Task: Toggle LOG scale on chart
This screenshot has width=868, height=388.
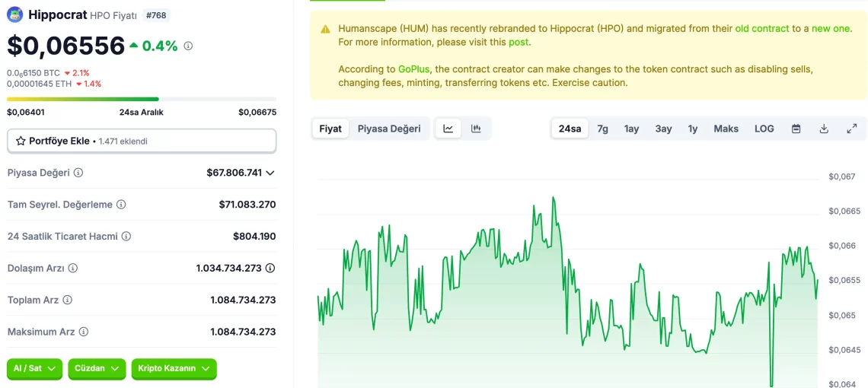Action: [x=764, y=129]
